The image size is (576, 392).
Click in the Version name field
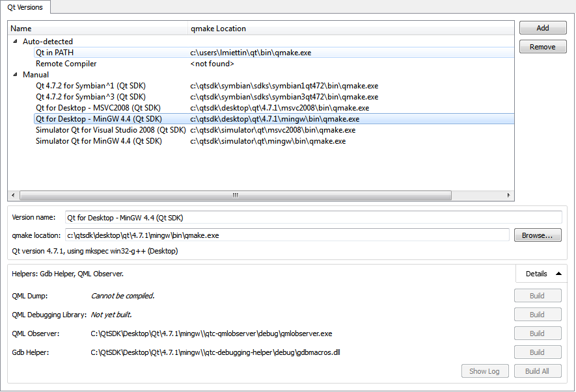(313, 217)
